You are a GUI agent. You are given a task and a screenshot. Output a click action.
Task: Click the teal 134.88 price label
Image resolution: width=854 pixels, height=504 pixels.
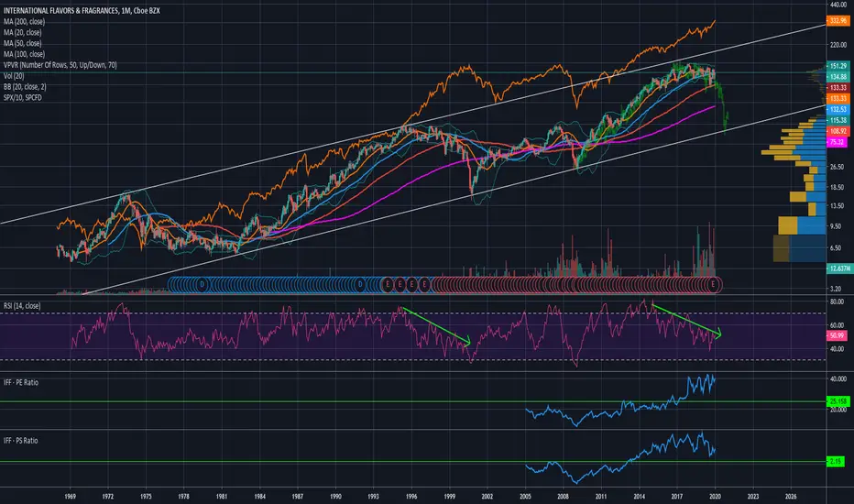tap(838, 77)
